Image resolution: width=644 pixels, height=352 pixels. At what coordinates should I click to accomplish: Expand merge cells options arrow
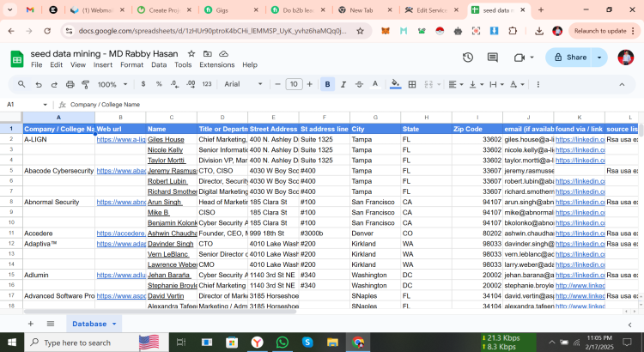click(x=439, y=85)
